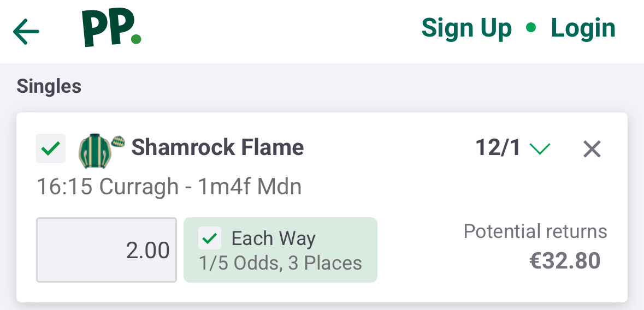Open the 12/1 odds selector
Viewport: 644px width, 310px height.
[498, 148]
